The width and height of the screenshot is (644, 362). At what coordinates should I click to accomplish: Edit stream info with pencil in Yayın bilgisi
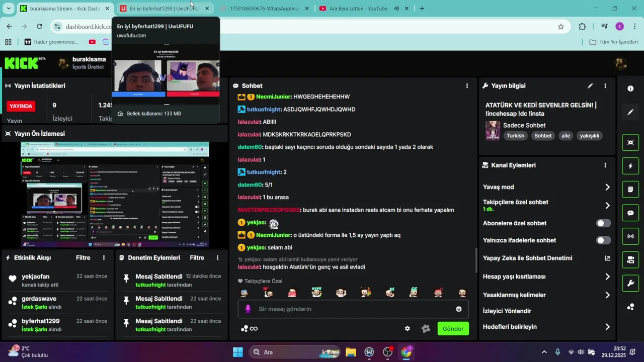click(590, 86)
